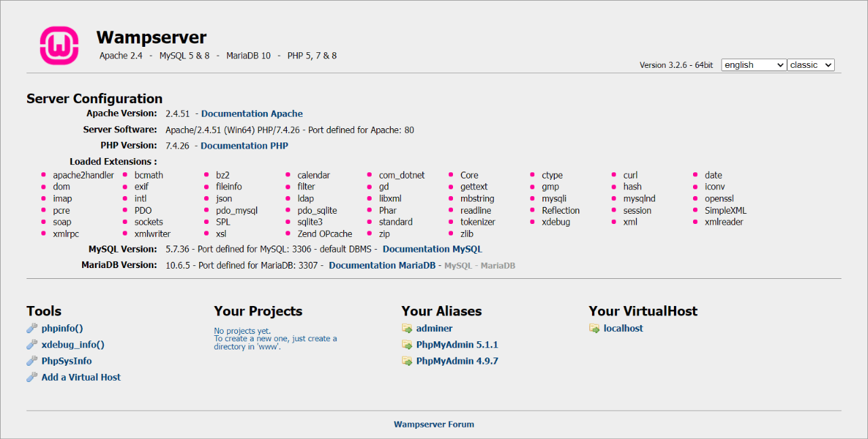Viewport: 868px width, 439px height.
Task: Click the fileinfo extension entry
Action: click(x=229, y=187)
